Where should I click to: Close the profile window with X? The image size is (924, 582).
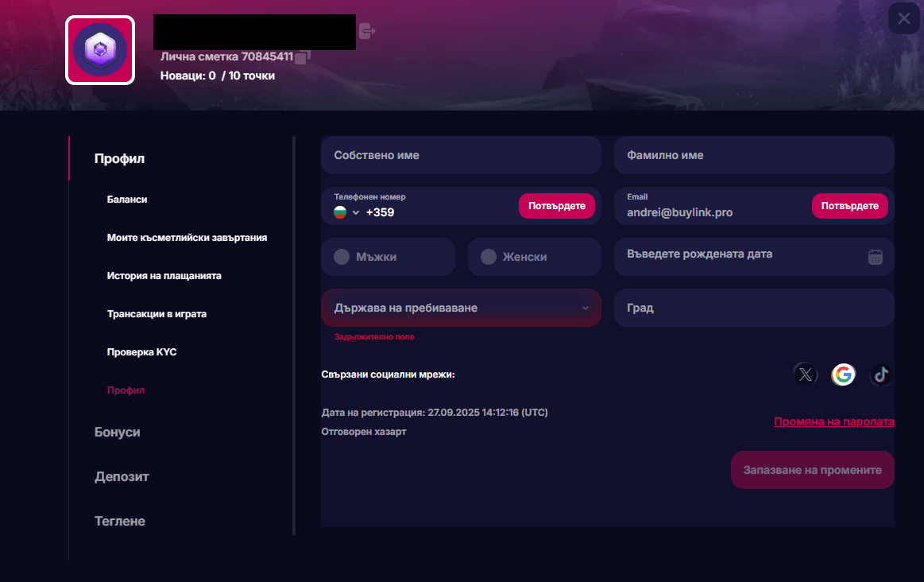904,19
